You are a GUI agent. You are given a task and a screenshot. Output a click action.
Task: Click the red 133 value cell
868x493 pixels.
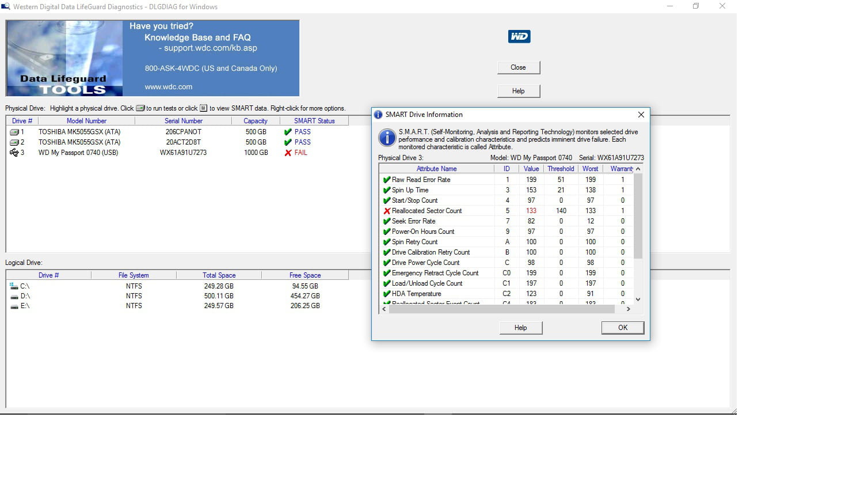tap(531, 211)
